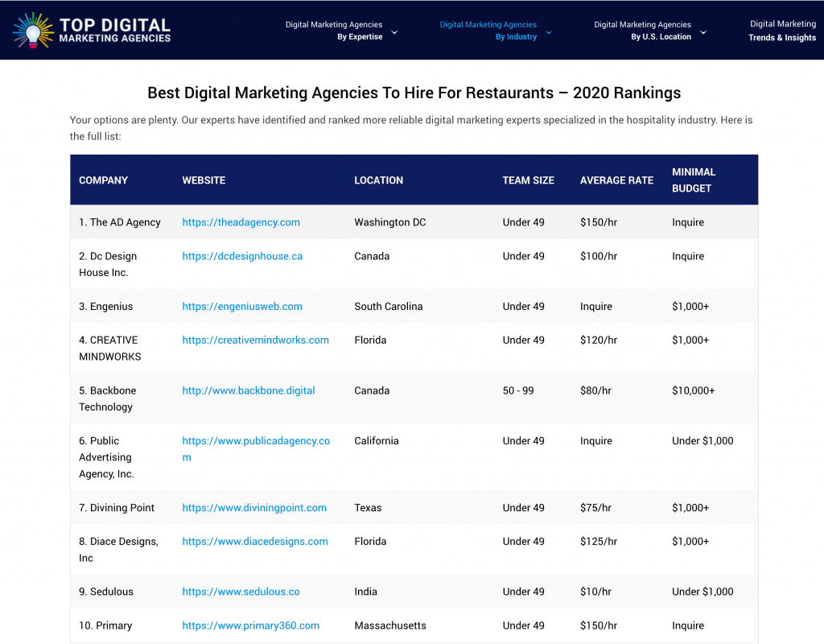Select the '5. Backbone Technology' cell
This screenshot has width=824, height=644.
coord(107,398)
